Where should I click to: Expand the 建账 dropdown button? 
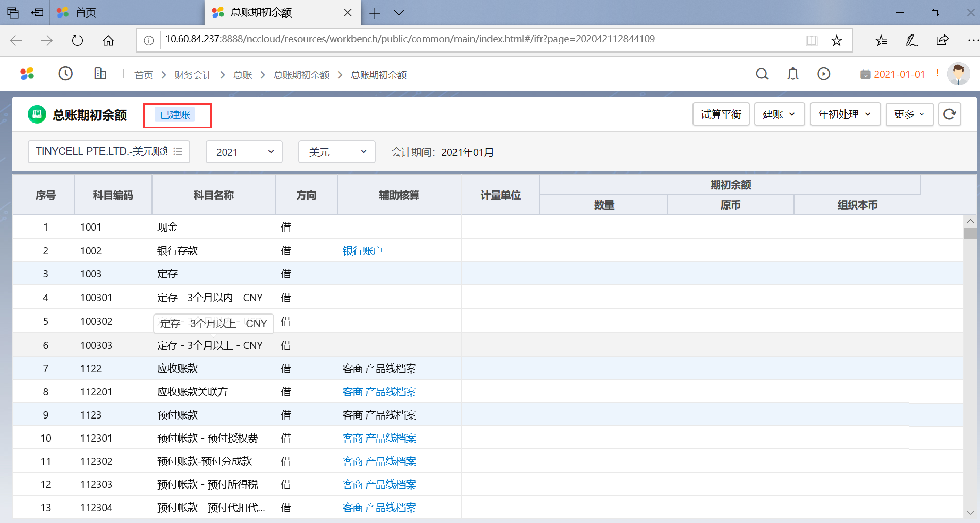[779, 114]
